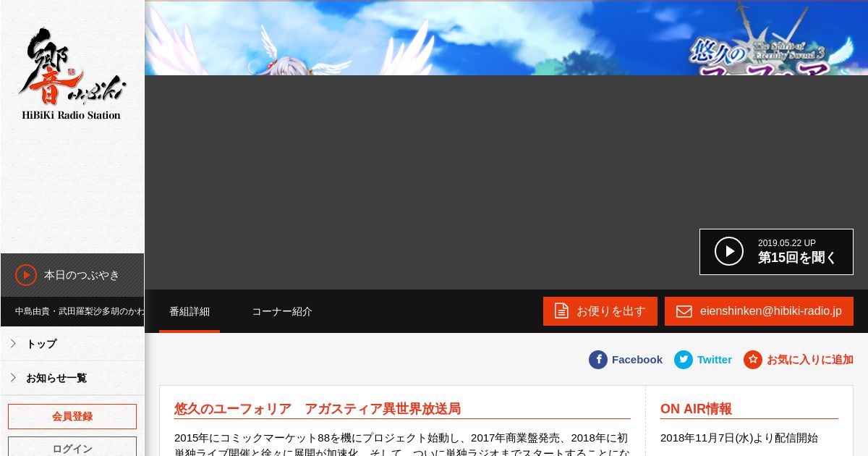Click the program title 悠久のユーフォリア heading
This screenshot has height=456, width=868.
318,409
